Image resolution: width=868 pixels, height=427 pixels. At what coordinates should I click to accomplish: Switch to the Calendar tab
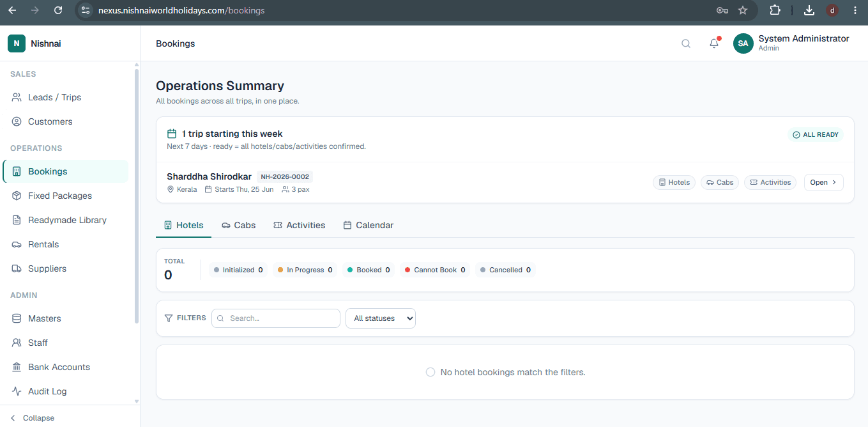[x=368, y=225]
